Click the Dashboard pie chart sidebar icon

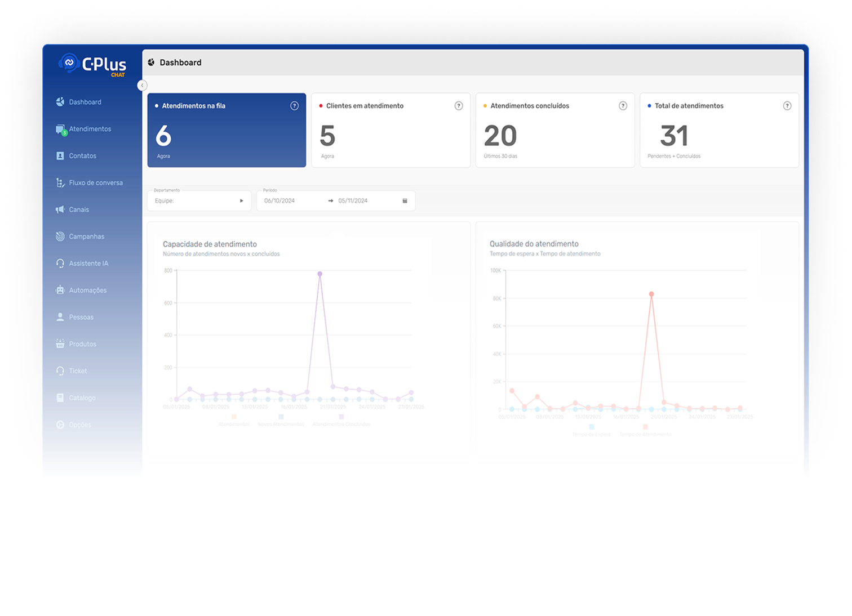click(60, 102)
